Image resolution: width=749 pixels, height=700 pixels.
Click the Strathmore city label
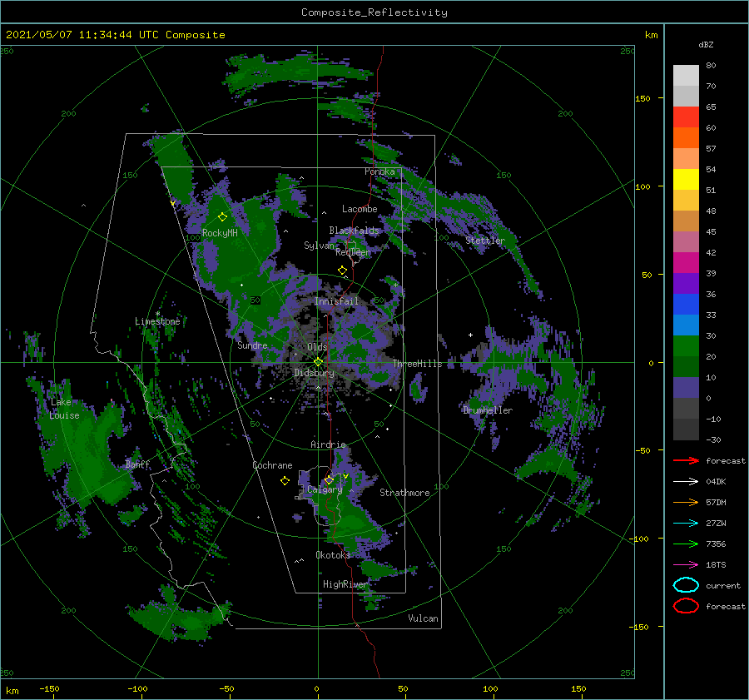click(x=404, y=493)
